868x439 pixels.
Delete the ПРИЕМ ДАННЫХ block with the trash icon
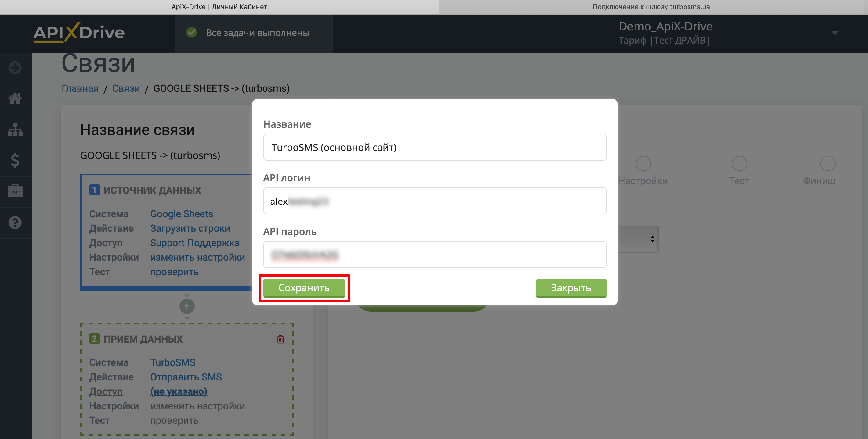[x=280, y=339]
